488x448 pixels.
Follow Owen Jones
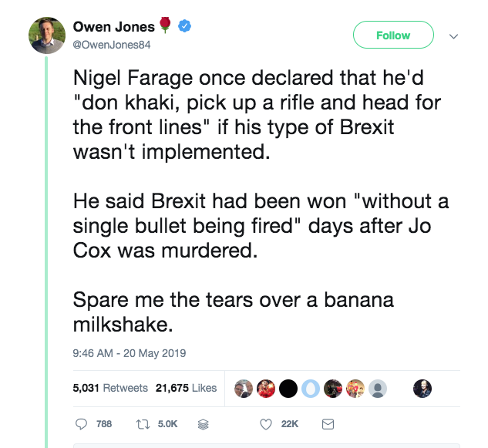click(x=393, y=35)
